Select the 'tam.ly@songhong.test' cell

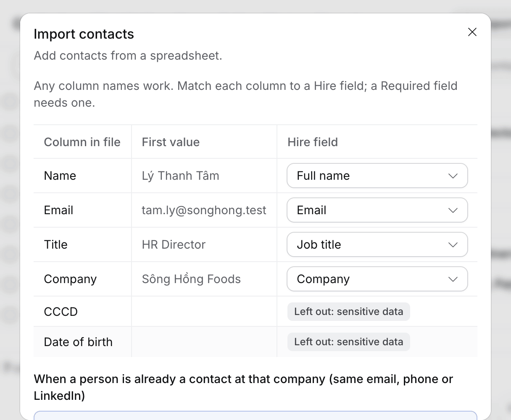(x=204, y=210)
